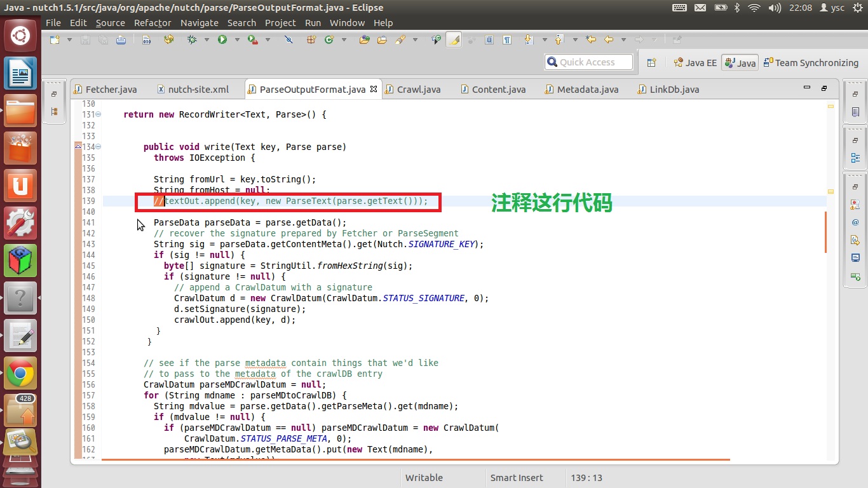Click the Back navigation arrow icon
868x488 pixels.
[609, 39]
